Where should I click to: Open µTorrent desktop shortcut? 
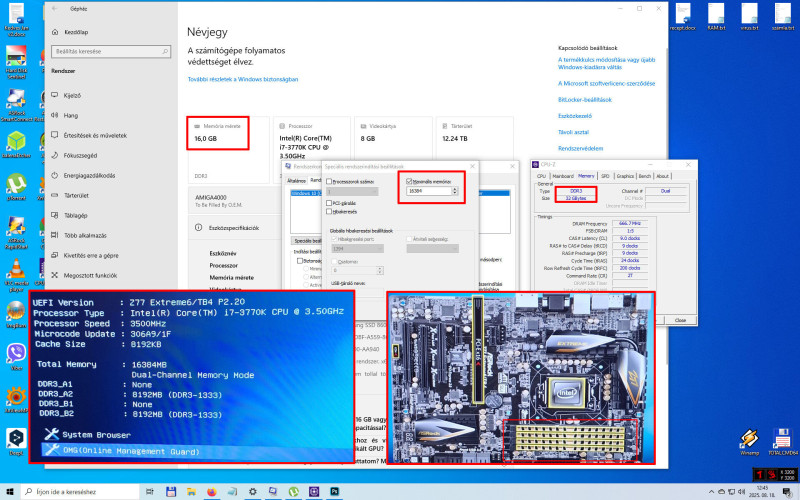click(x=16, y=186)
